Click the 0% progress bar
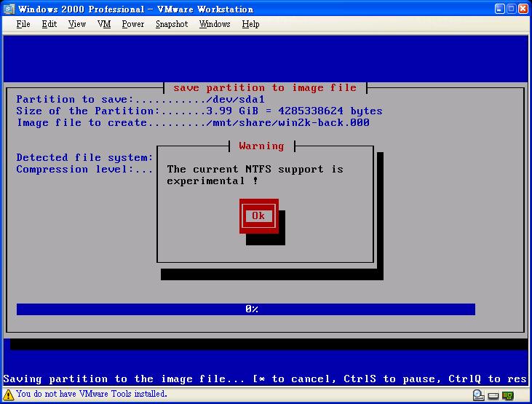This screenshot has width=532, height=404. (246, 309)
